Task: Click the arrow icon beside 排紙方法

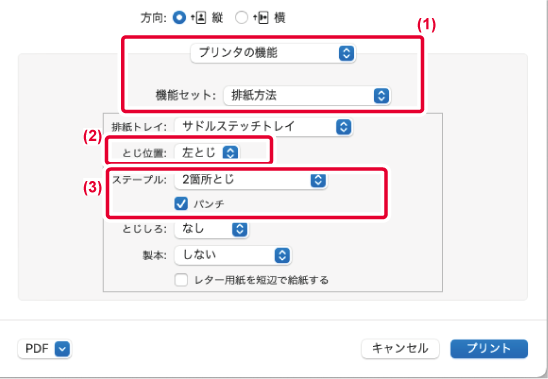Action: pyautogui.click(x=381, y=95)
